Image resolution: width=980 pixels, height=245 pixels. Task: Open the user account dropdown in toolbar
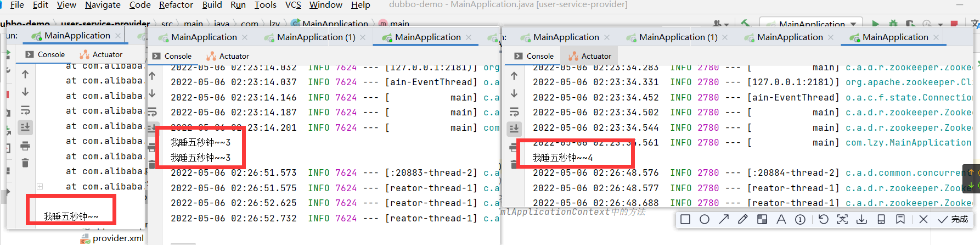tap(720, 24)
